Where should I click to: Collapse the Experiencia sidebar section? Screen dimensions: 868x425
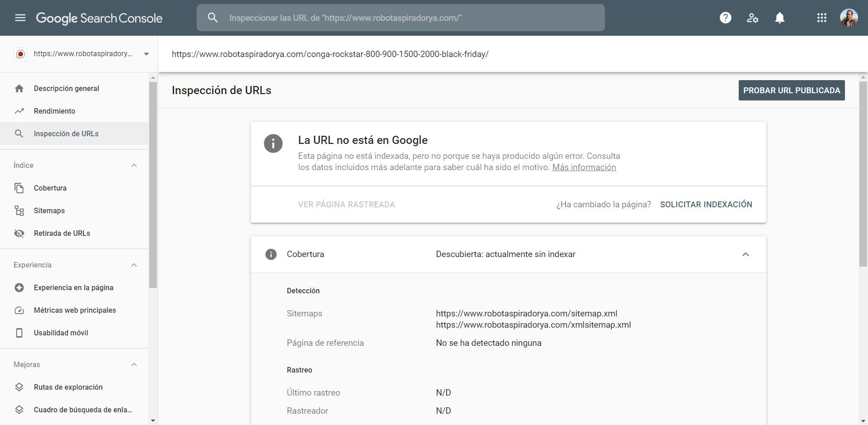tap(134, 265)
